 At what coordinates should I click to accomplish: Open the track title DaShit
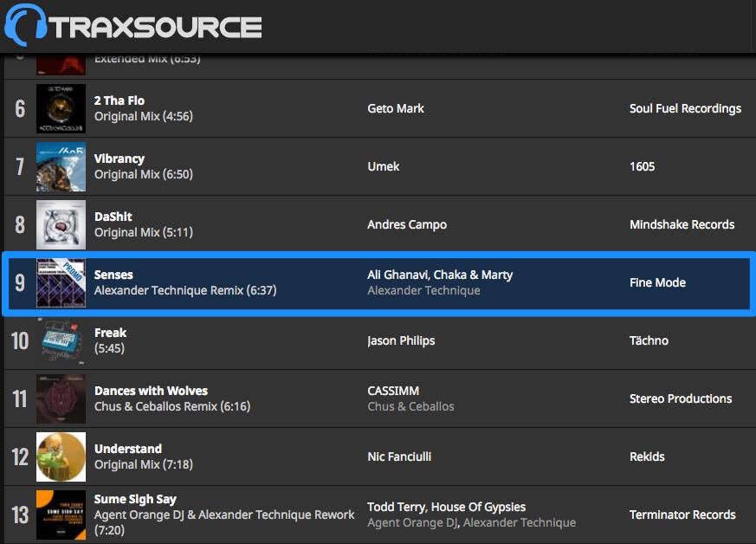coord(113,217)
